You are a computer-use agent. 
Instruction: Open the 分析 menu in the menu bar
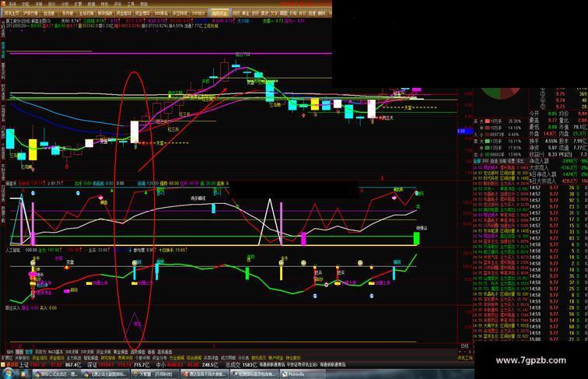click(65, 4)
